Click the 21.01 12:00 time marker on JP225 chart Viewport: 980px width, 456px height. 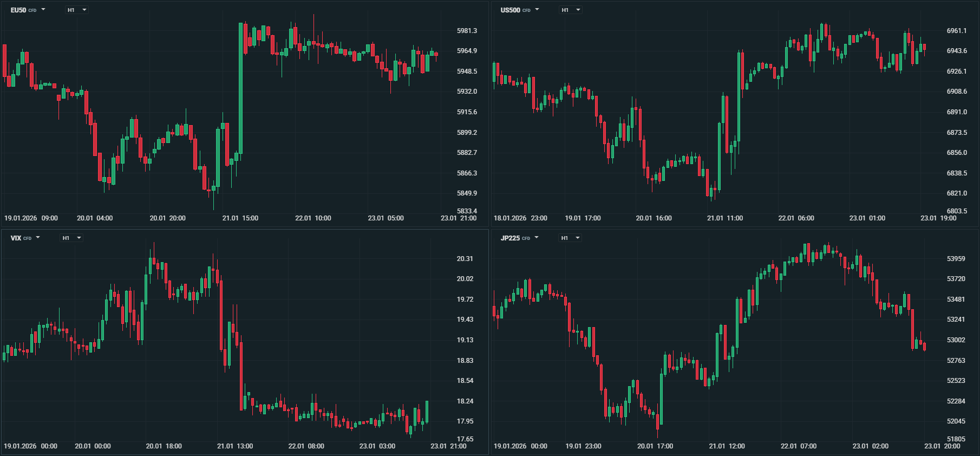727,446
